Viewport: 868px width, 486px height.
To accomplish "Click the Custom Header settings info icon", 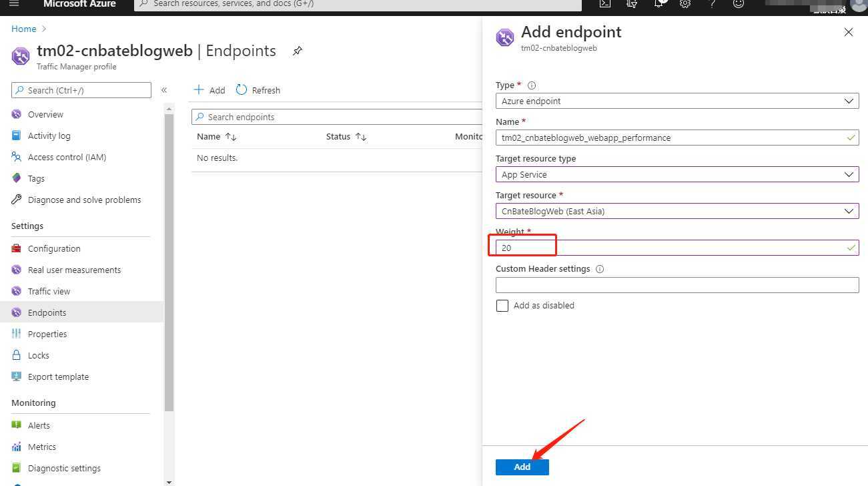I will click(x=600, y=269).
